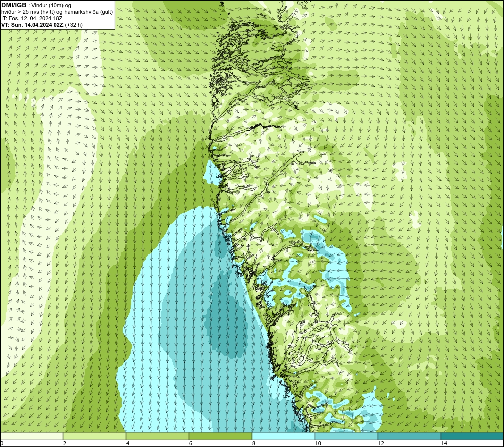The width and height of the screenshot is (504, 447).
Task: Click the '2' scale label
Action: [x=65, y=443]
